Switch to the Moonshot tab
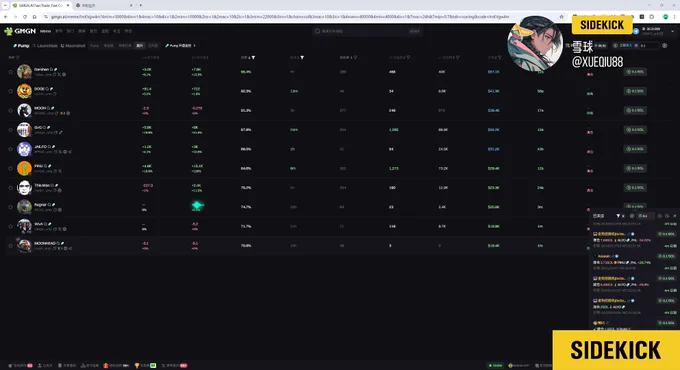This screenshot has height=370, width=680. (x=73, y=46)
